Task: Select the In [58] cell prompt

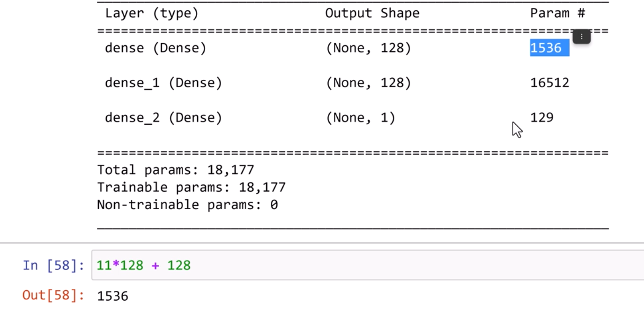Action: tap(53, 265)
